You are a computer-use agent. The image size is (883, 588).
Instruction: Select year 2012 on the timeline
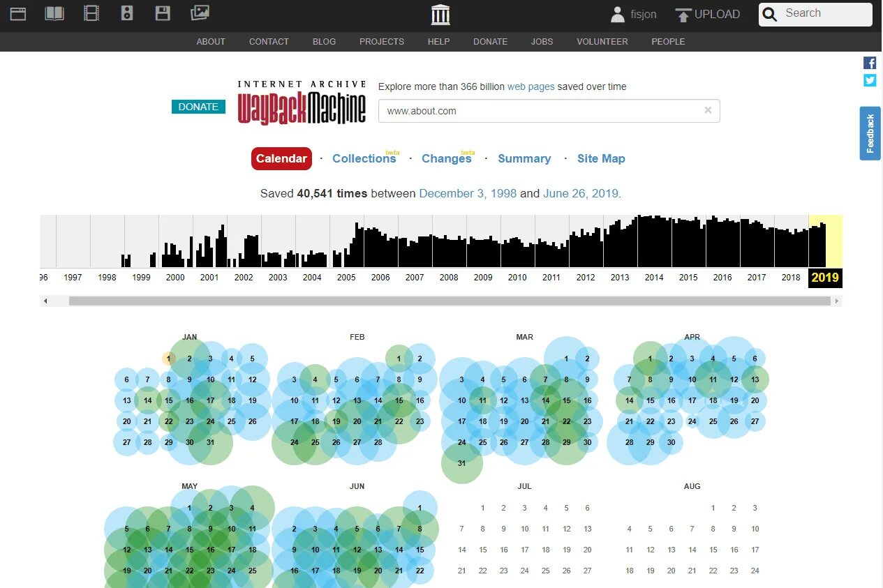point(586,278)
